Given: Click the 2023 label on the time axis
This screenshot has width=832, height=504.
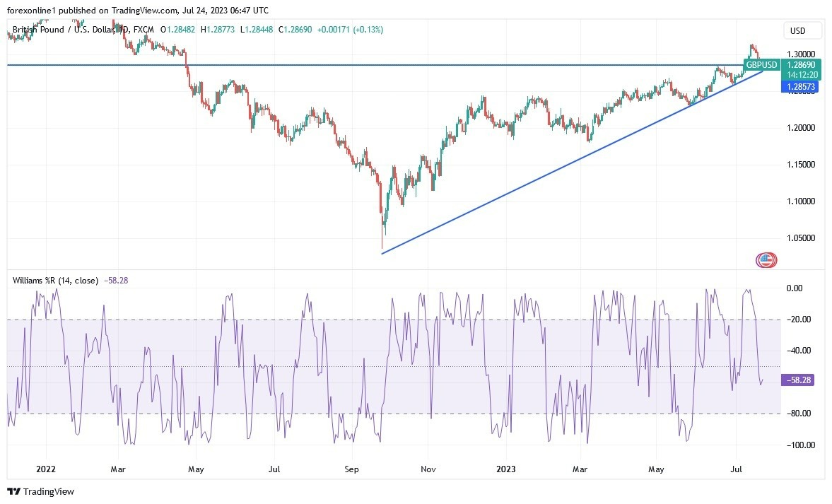Looking at the screenshot, I should (507, 469).
